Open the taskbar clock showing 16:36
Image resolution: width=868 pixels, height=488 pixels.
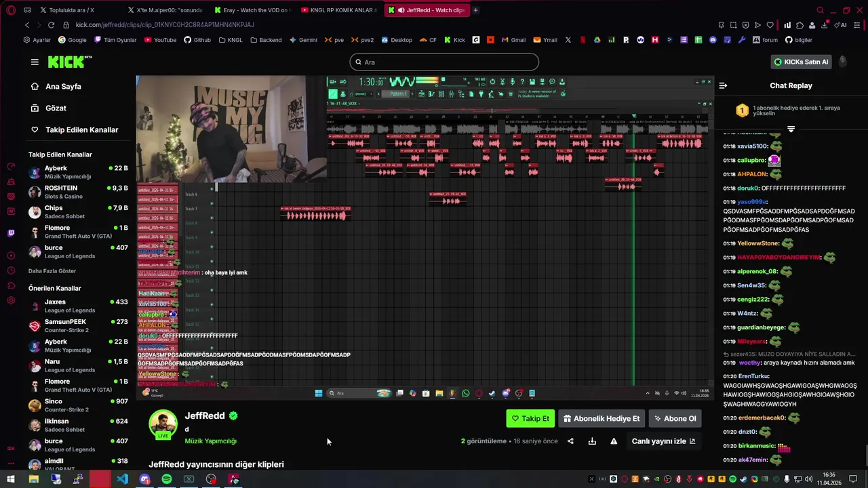tap(828, 479)
